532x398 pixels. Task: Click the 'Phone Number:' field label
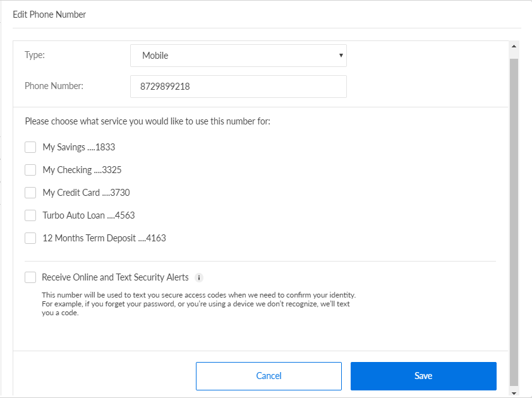(x=54, y=86)
